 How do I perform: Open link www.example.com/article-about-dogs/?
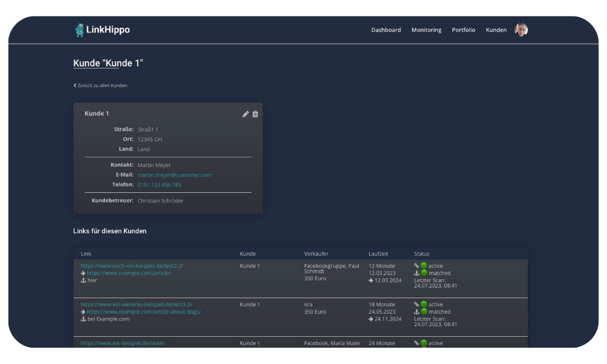[x=143, y=312]
